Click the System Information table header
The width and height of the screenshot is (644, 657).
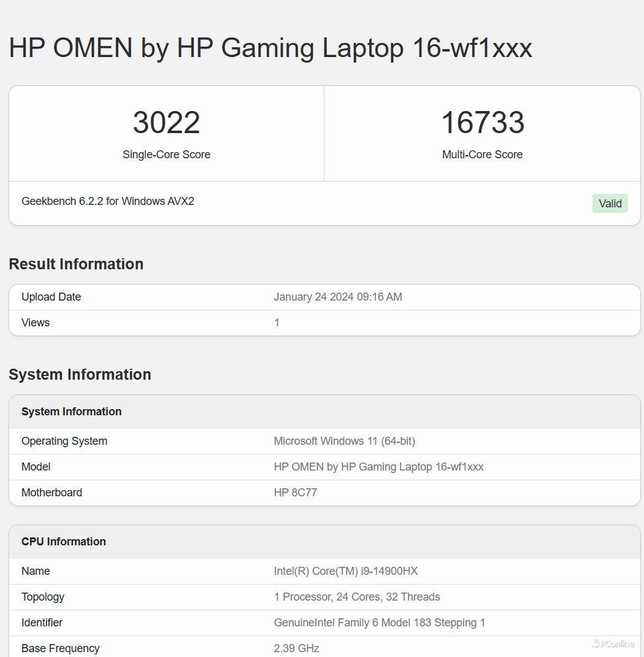coord(71,412)
